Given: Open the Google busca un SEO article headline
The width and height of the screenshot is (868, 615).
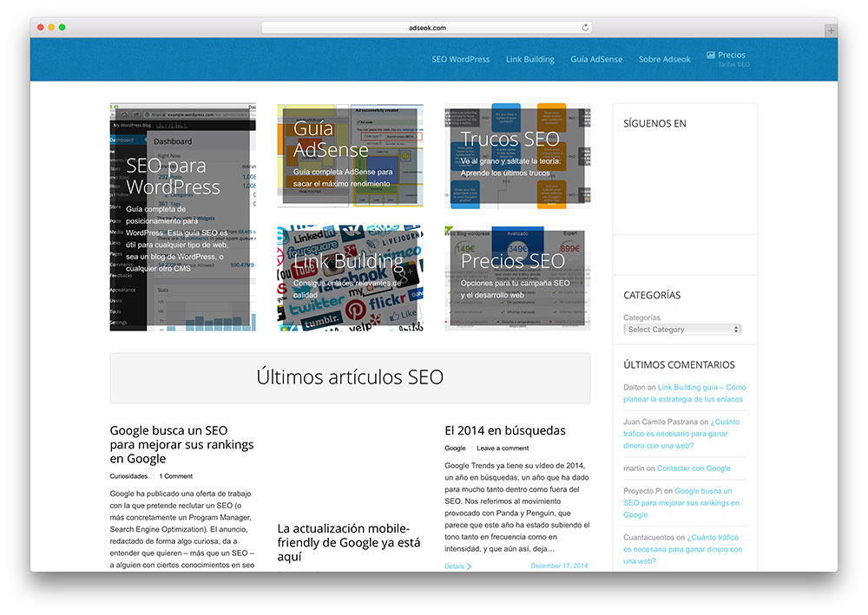Looking at the screenshot, I should pyautogui.click(x=181, y=443).
